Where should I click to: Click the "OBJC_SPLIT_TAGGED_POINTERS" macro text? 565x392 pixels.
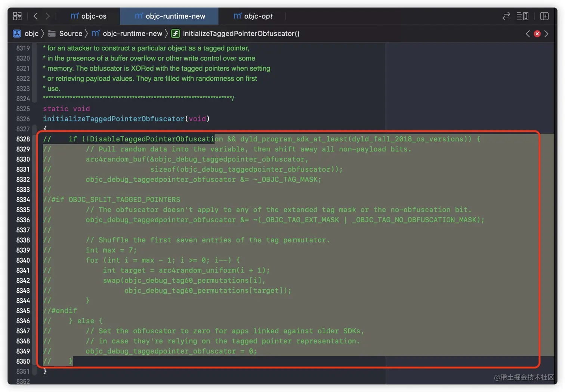coord(124,200)
